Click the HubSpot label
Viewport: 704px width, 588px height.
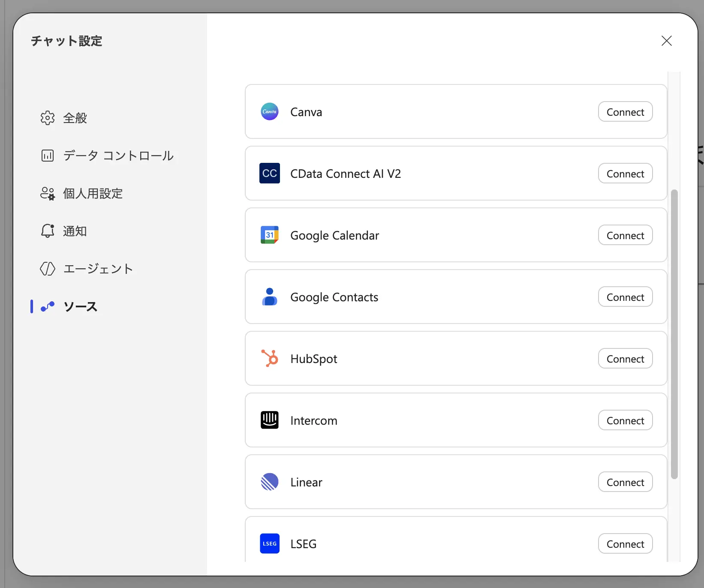[x=314, y=359]
